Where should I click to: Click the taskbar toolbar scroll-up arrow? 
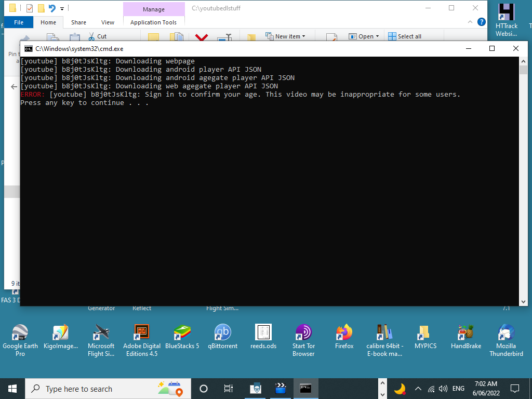coord(382,383)
